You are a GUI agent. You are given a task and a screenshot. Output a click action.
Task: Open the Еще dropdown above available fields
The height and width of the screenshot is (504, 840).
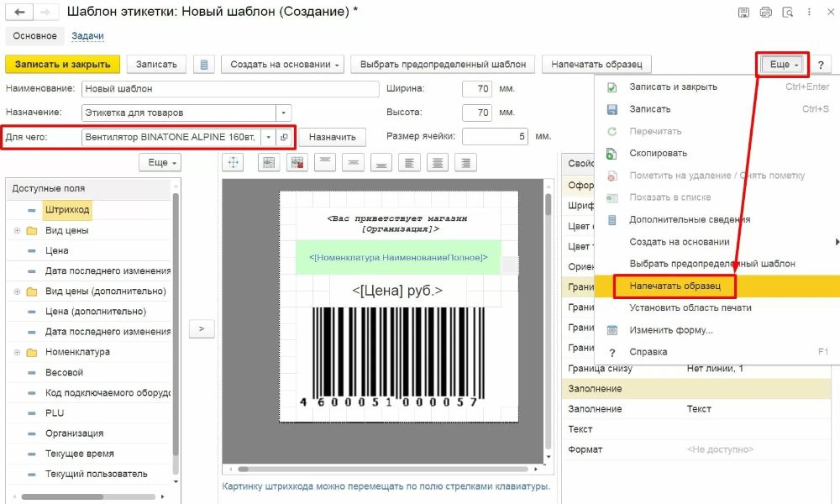160,162
